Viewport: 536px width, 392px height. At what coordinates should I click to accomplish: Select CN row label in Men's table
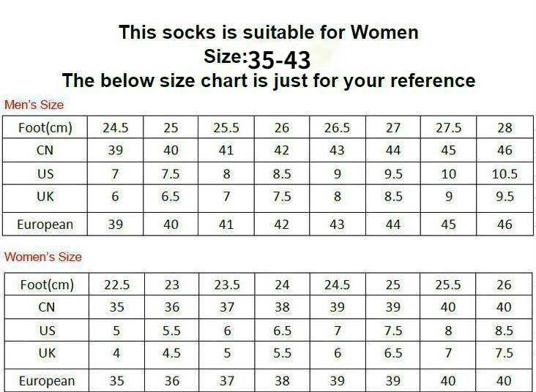coord(46,151)
